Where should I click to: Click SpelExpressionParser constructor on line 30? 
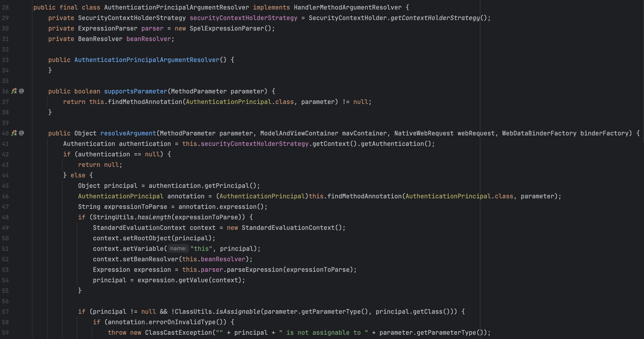point(227,28)
